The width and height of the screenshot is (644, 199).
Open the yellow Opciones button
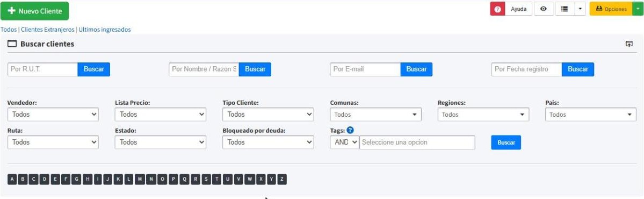pyautogui.click(x=611, y=9)
